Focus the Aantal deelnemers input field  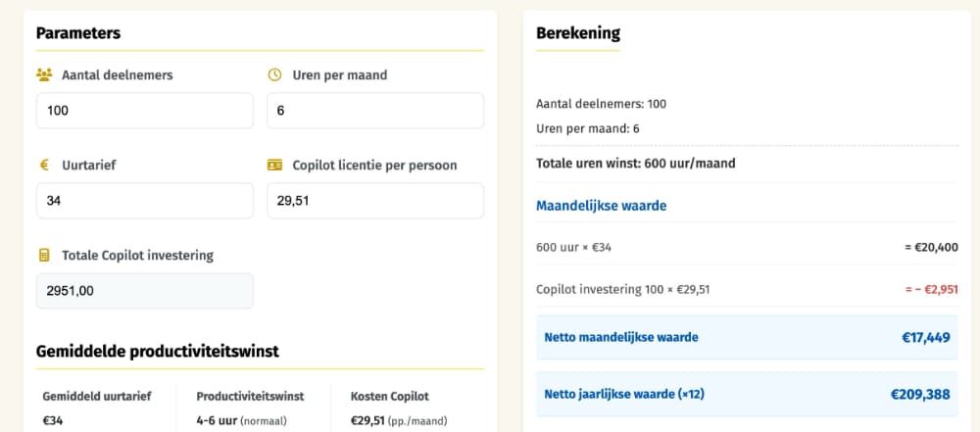tap(145, 111)
